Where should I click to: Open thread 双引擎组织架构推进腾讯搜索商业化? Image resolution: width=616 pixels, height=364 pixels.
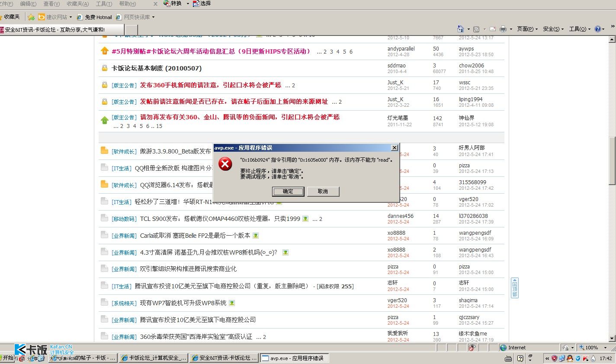click(x=188, y=269)
